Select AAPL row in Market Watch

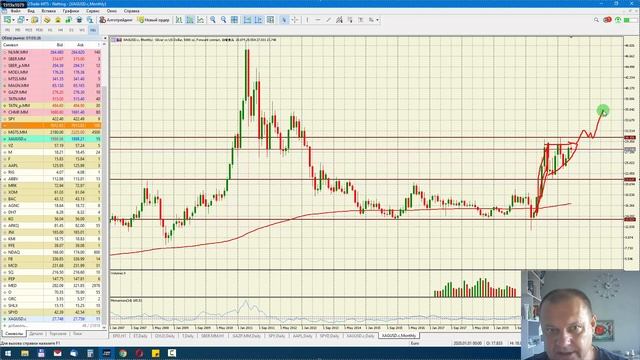[52, 165]
